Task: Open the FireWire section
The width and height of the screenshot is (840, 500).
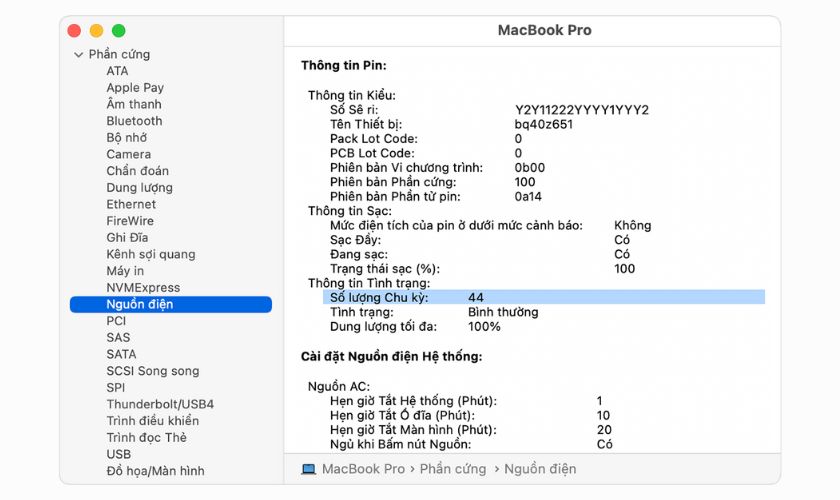Action: (x=130, y=221)
